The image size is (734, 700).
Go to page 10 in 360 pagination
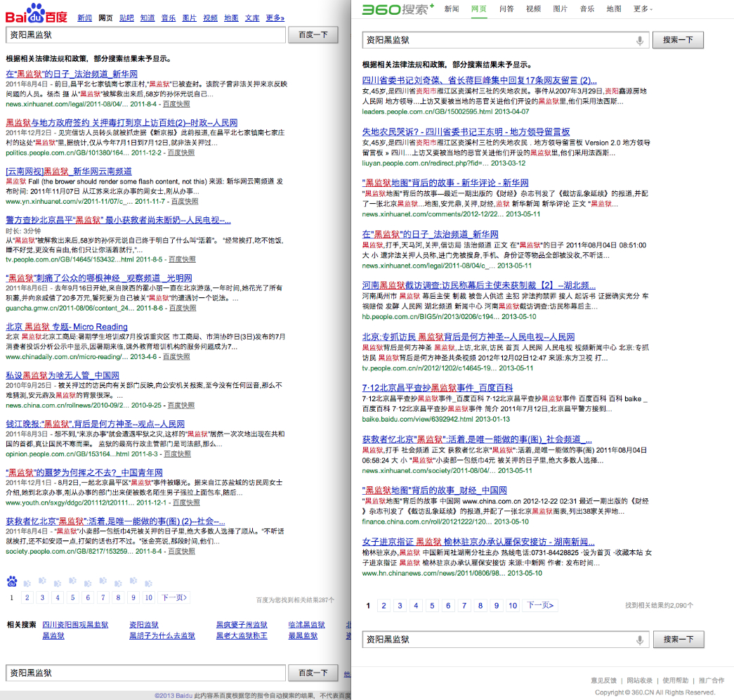(513, 605)
